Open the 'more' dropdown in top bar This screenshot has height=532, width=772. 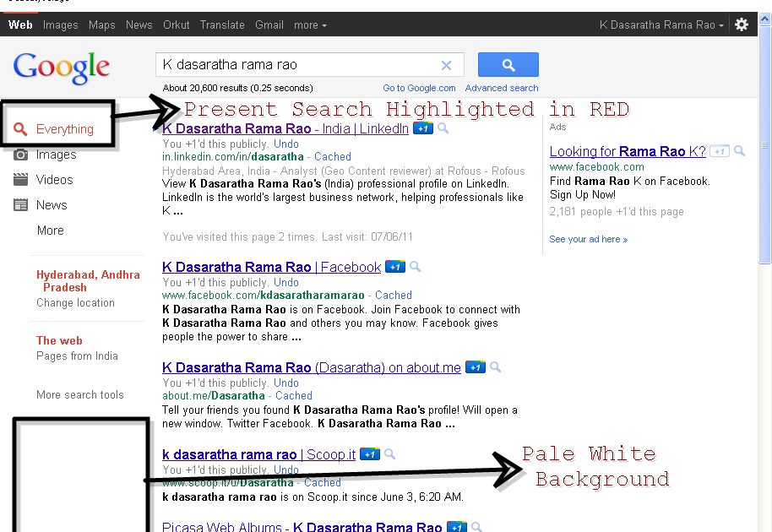click(310, 25)
